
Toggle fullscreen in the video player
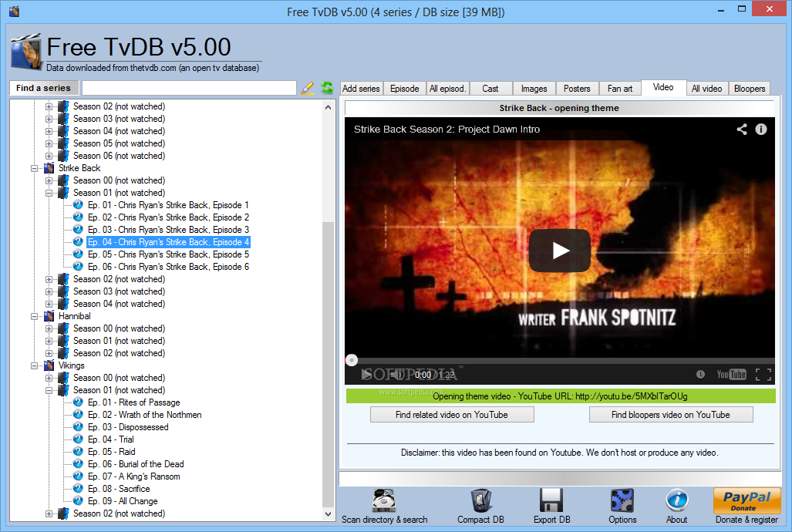tap(763, 375)
